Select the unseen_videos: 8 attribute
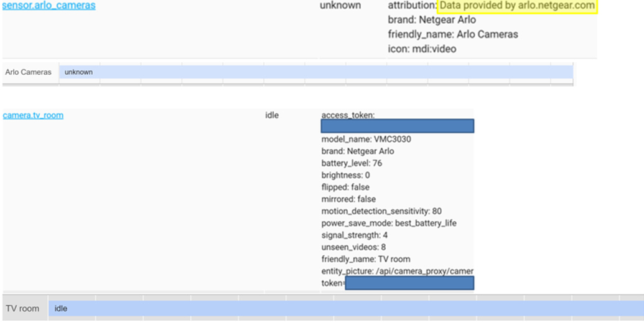644x322 pixels. (x=353, y=247)
